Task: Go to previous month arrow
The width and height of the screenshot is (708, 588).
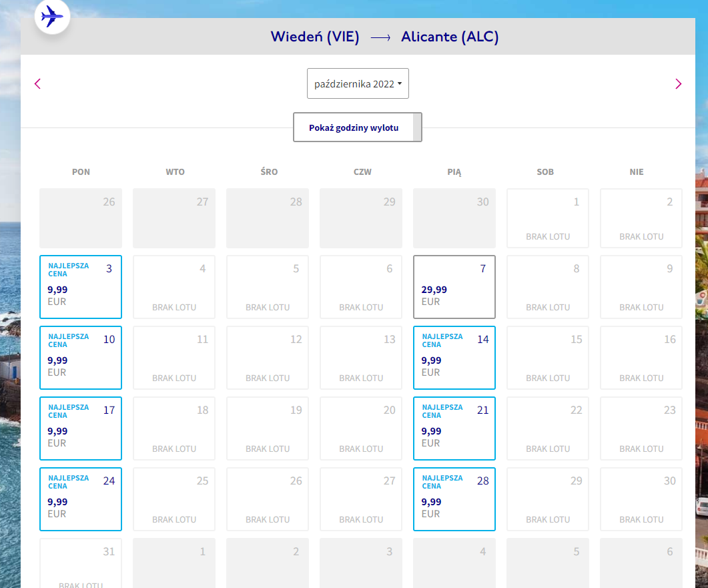Action: [37, 83]
